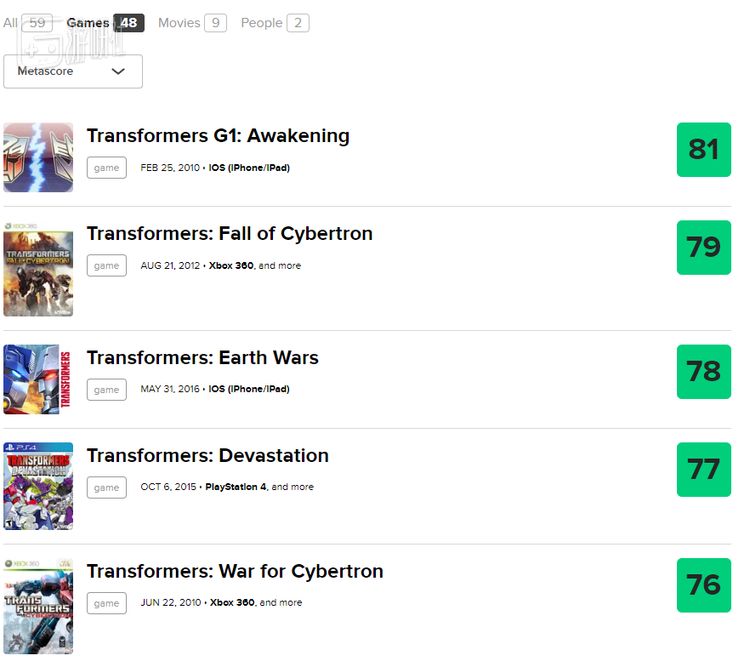Open Transformers: Earth Wars title link
This screenshot has width=750, height=667.
[x=202, y=358]
